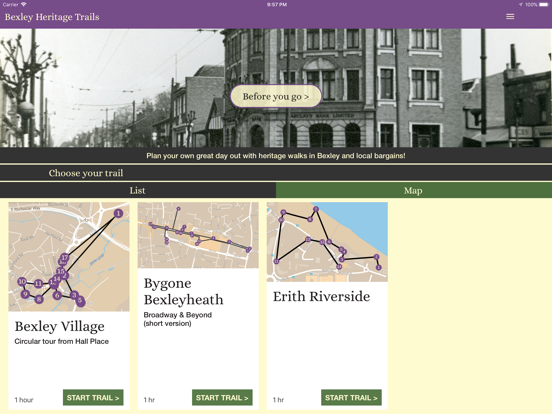Click the Wi-Fi status icon
Viewport: 552px width, 414px height.
[x=24, y=5]
